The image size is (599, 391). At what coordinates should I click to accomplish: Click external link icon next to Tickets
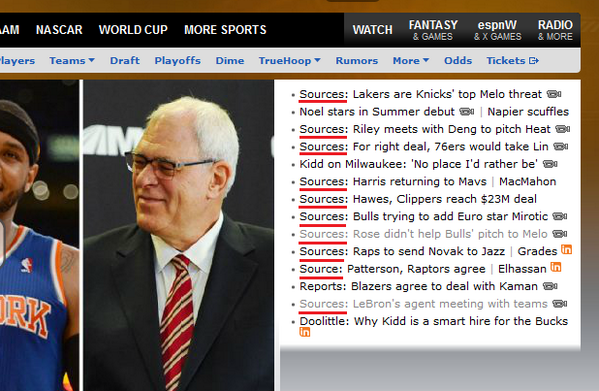(534, 61)
